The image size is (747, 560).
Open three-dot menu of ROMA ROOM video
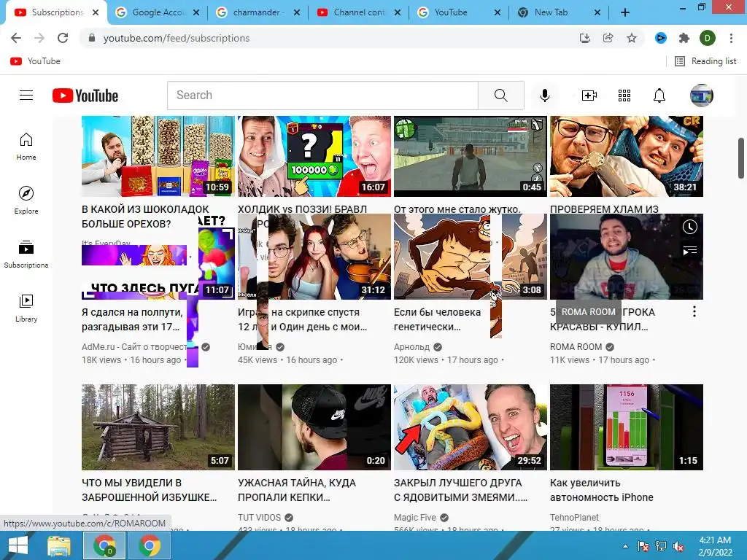(x=694, y=311)
